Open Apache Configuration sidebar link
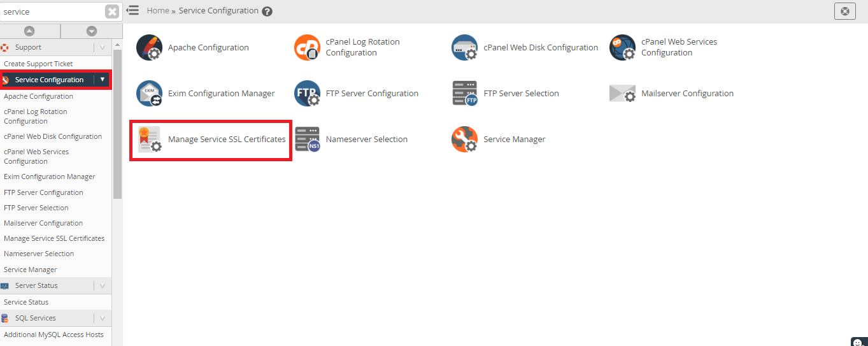This screenshot has width=868, height=346. [x=38, y=97]
